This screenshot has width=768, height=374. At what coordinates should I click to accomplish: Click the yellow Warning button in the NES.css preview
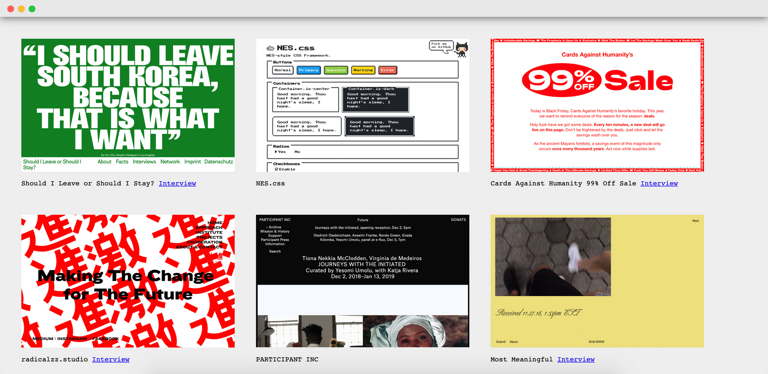point(363,70)
